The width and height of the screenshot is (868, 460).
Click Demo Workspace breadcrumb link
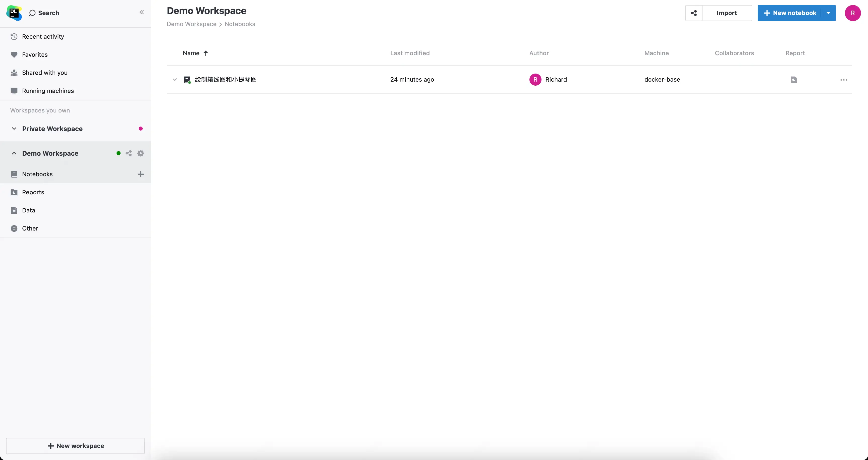(x=191, y=24)
